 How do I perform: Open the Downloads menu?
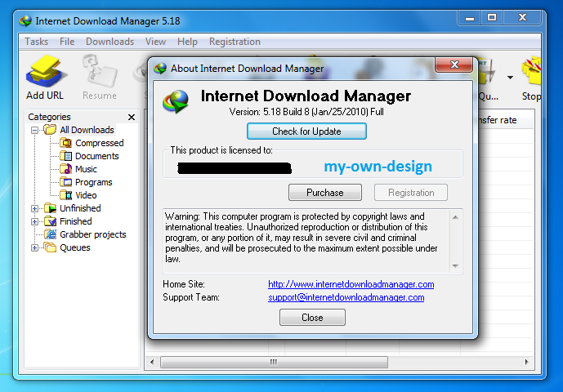[x=109, y=42]
